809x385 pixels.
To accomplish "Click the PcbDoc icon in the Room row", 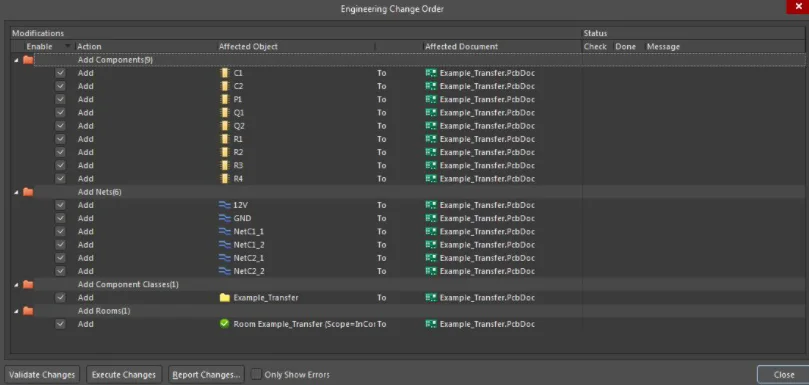I will [431, 324].
